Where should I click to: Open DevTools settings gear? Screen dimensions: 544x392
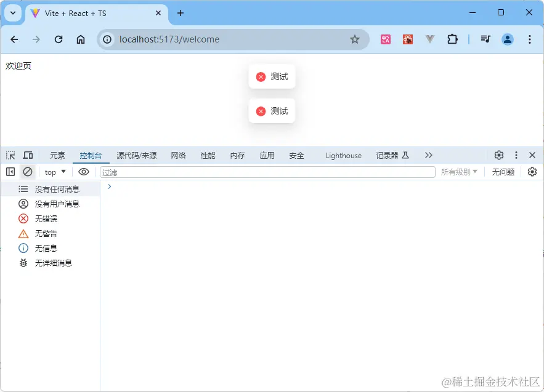(499, 155)
